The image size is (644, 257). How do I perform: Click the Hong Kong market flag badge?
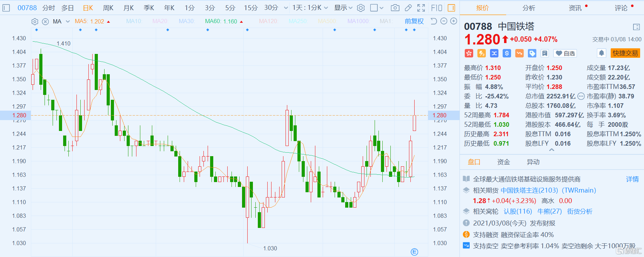pyautogui.click(x=469, y=53)
